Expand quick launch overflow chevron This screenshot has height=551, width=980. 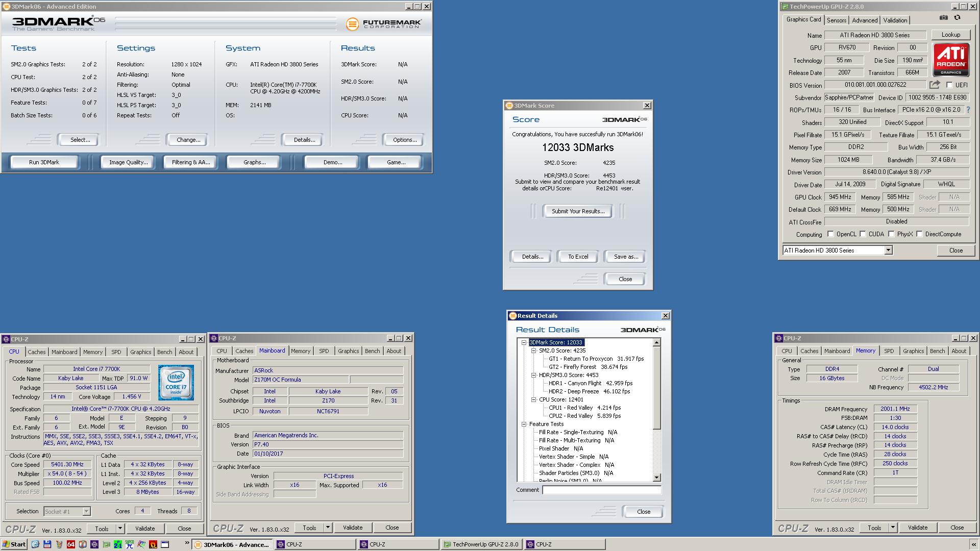coord(187,542)
